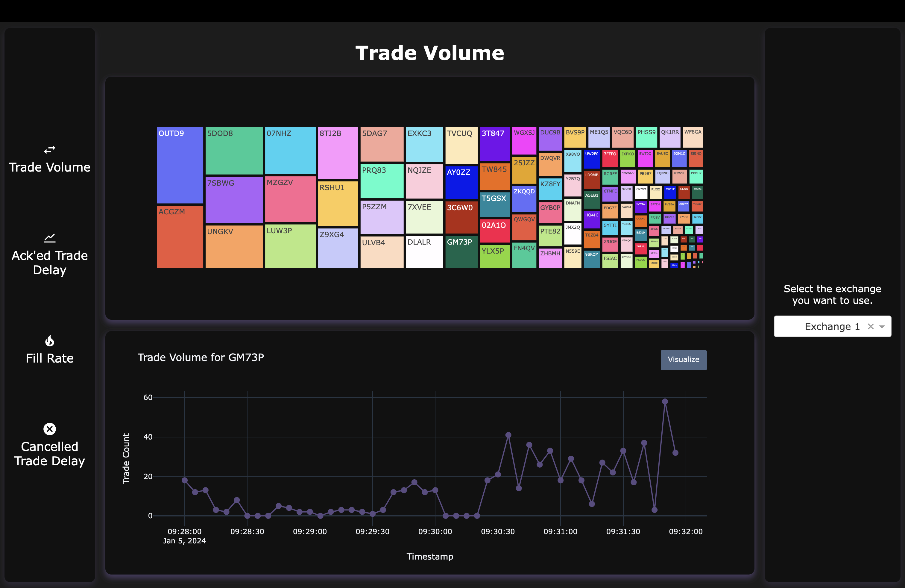Go to Cancelled Trade Delay page
The height and width of the screenshot is (588, 905).
49,453
